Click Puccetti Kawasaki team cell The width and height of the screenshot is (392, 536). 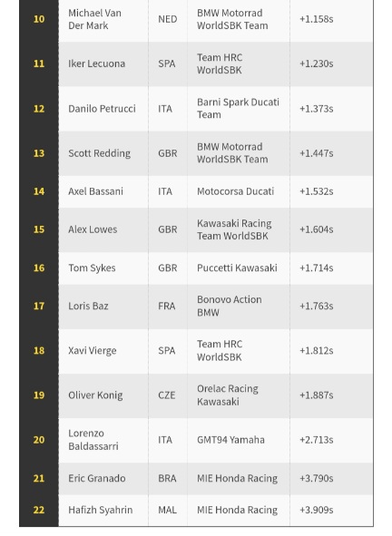tap(237, 268)
